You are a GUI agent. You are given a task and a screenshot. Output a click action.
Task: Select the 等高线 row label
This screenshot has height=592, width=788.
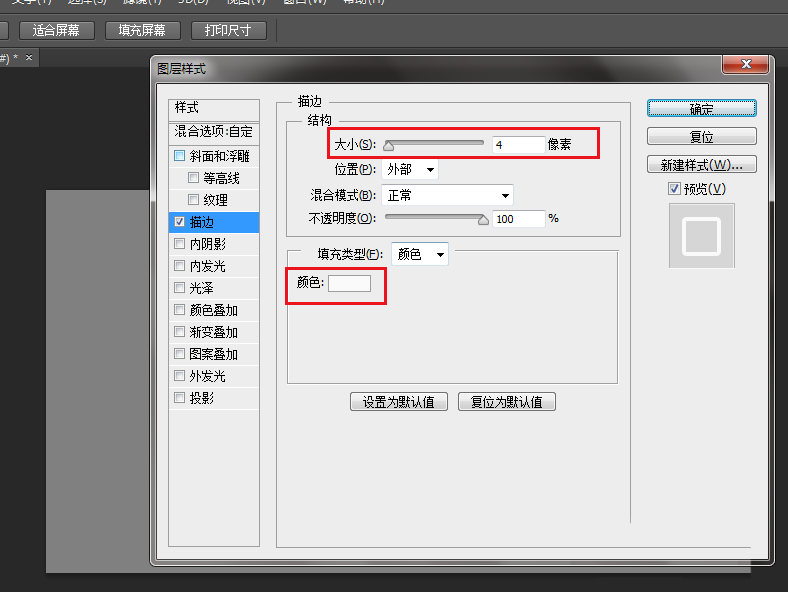pyautogui.click(x=221, y=178)
